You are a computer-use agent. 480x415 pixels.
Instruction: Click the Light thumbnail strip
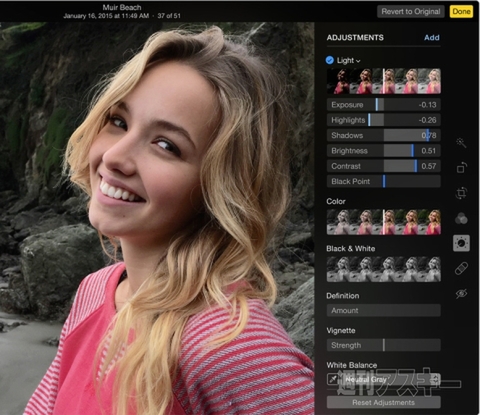384,81
